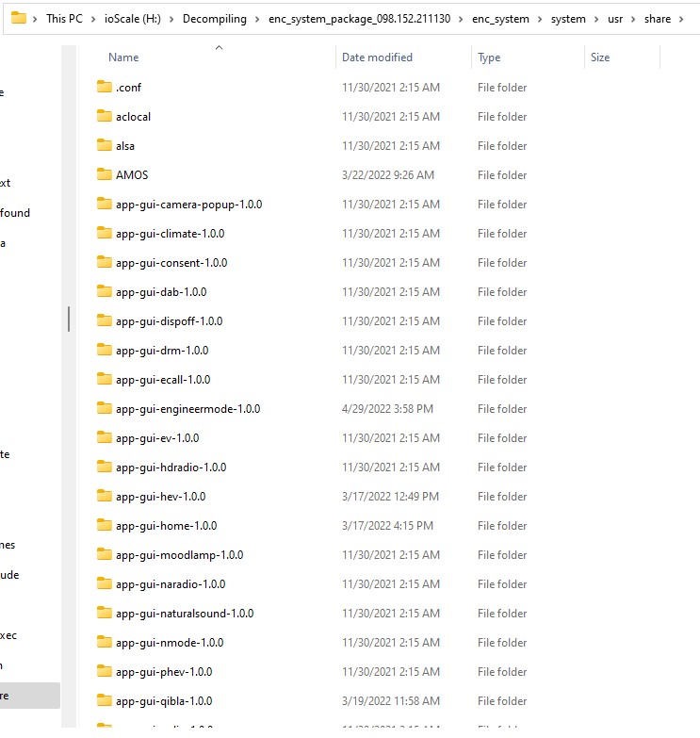
Task: Click the app-gui-climate-1.0.0 folder icon
Action: [x=104, y=233]
